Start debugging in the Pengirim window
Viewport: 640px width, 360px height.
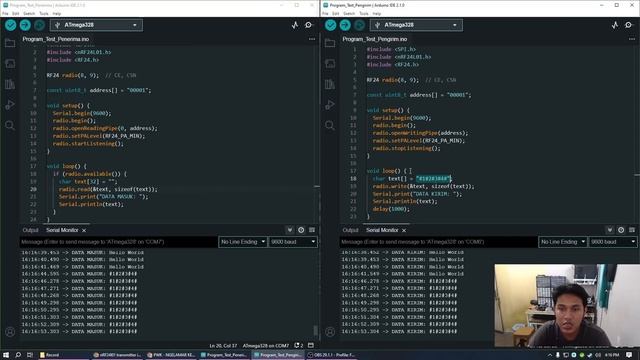click(359, 25)
